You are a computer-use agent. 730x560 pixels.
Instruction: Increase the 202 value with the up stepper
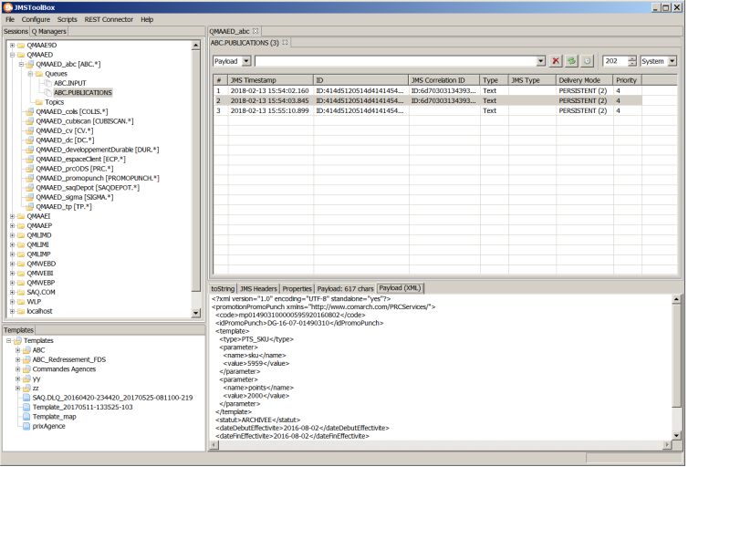click(x=633, y=57)
